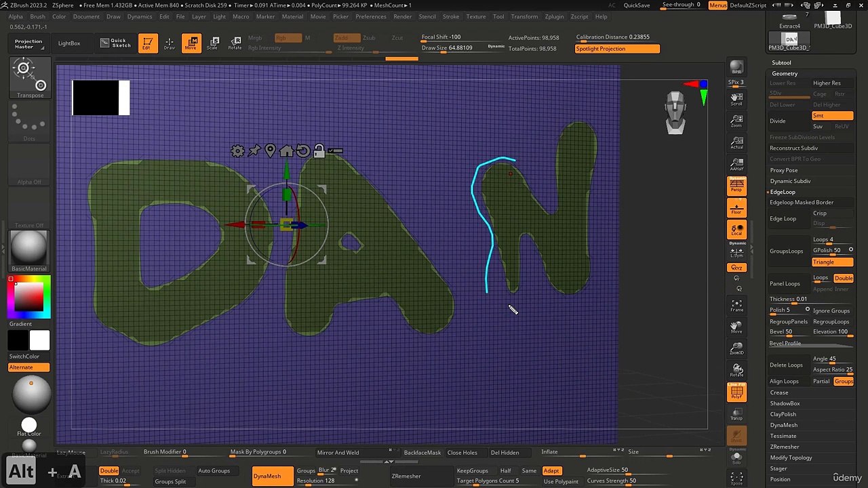Open the Quick Sketch tool
Screen dimensions: 868x488
tap(115, 43)
